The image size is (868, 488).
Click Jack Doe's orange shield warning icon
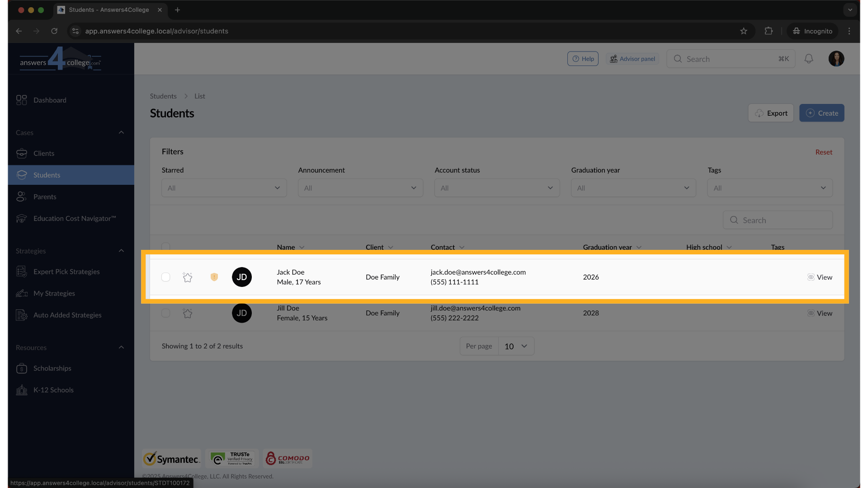214,277
